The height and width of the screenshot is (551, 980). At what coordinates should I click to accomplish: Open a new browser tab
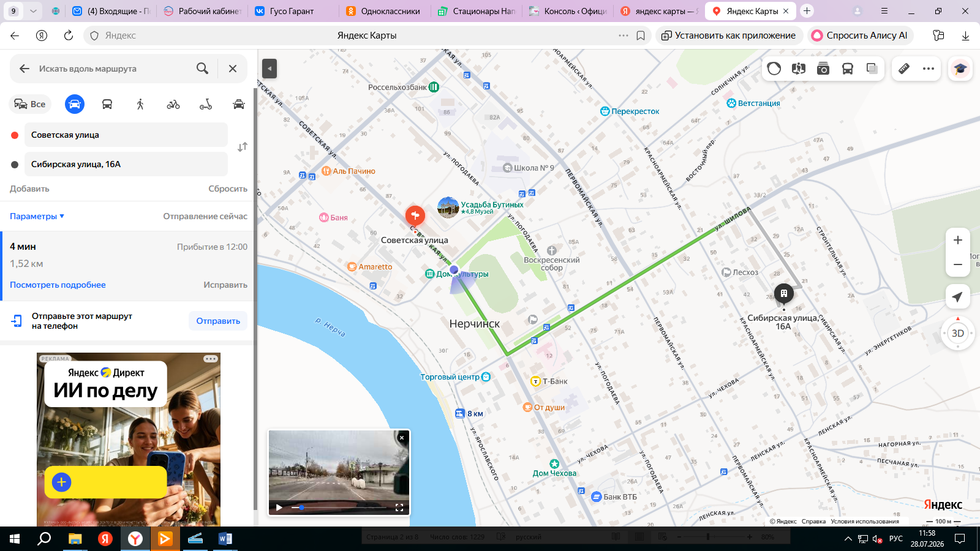click(x=807, y=11)
